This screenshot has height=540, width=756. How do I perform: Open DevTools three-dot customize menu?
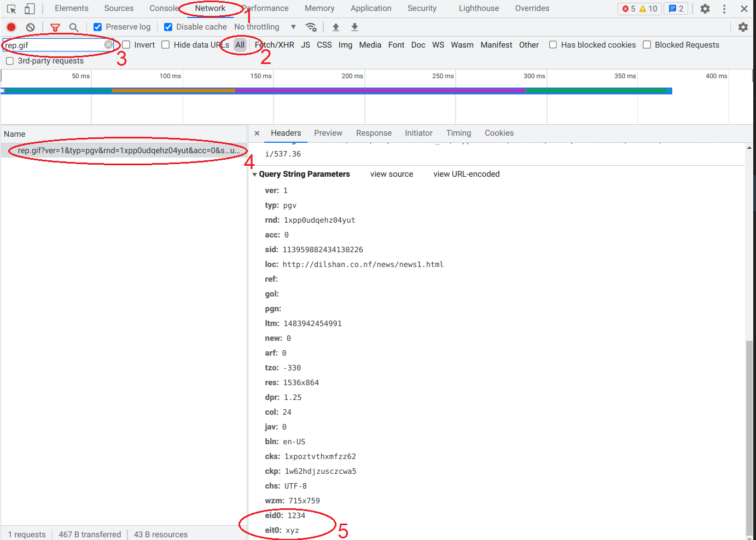point(724,9)
